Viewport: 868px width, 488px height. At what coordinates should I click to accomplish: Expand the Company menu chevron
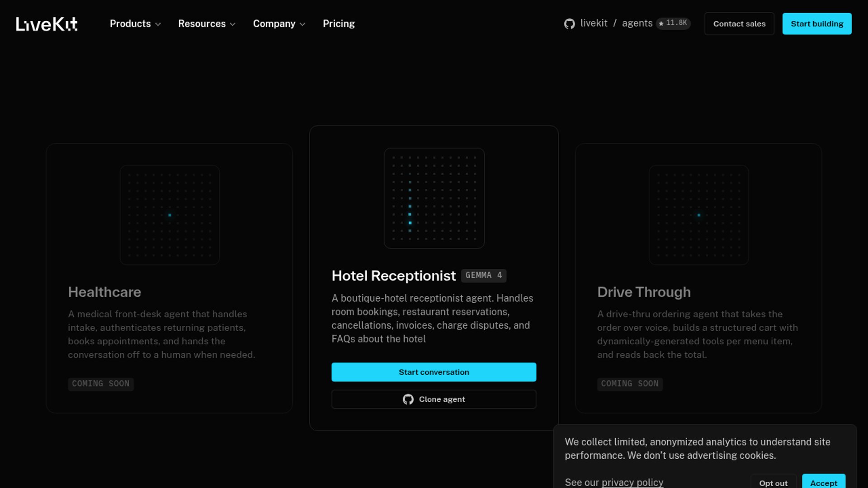302,24
